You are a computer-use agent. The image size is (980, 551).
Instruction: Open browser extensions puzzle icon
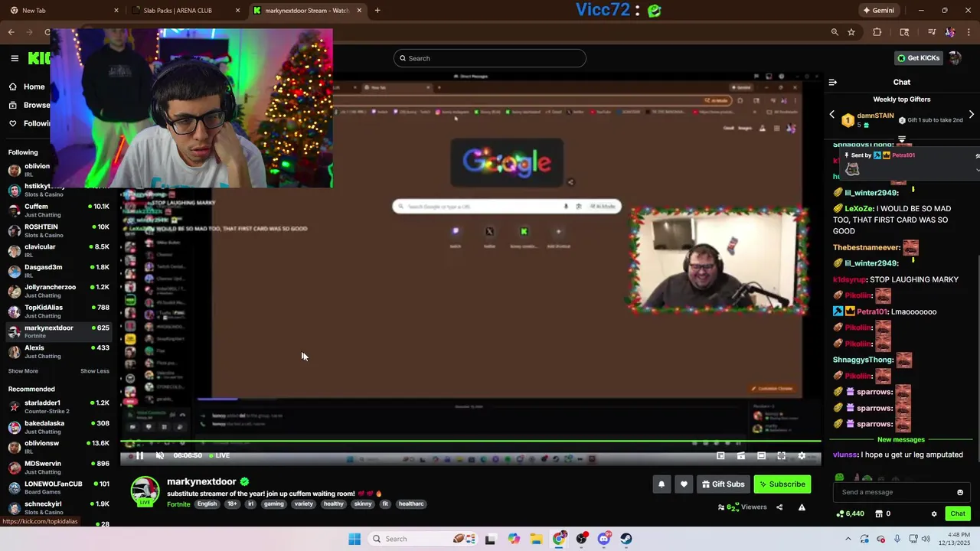tap(877, 32)
